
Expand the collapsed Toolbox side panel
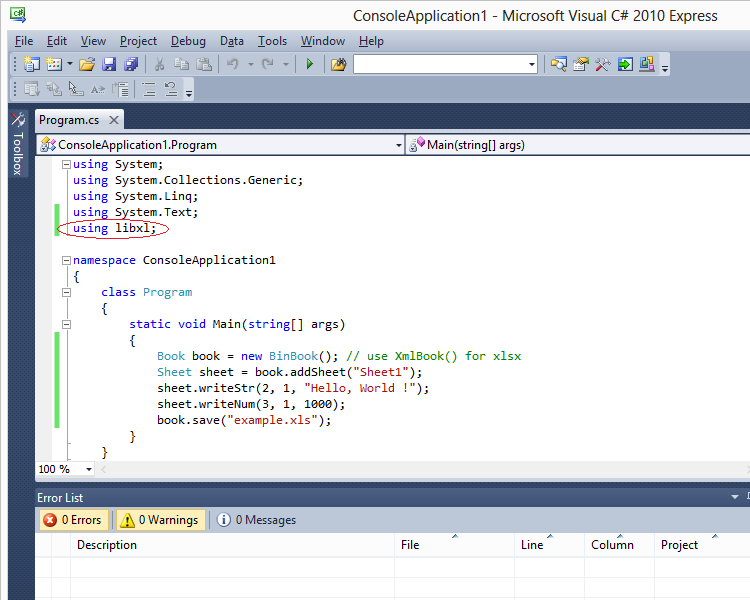[18, 144]
